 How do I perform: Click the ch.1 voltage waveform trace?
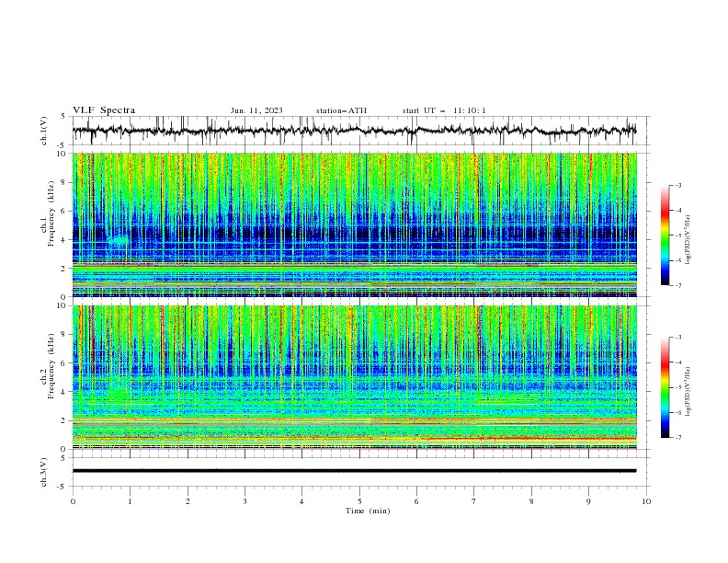[x=354, y=131]
